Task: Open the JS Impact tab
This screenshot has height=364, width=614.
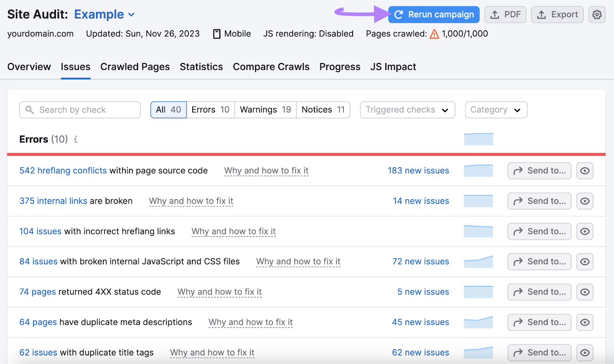Action: click(393, 67)
